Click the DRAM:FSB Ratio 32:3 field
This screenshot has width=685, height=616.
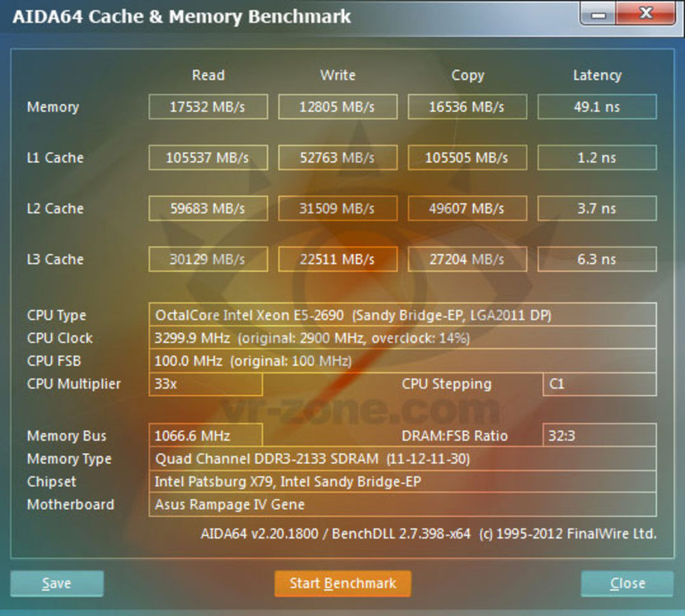599,436
